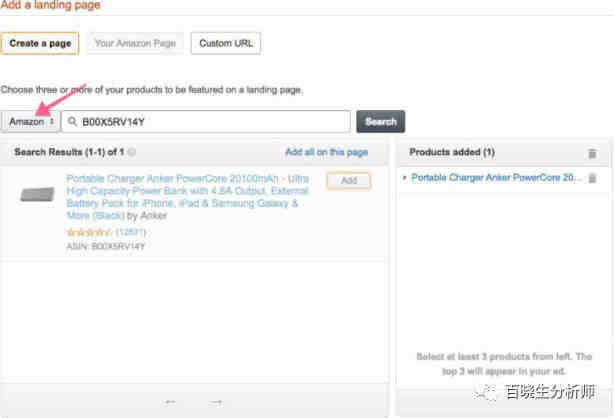The width and height of the screenshot is (614, 418).
Task: Add the Anker PowerCore product with Add button
Action: click(349, 181)
